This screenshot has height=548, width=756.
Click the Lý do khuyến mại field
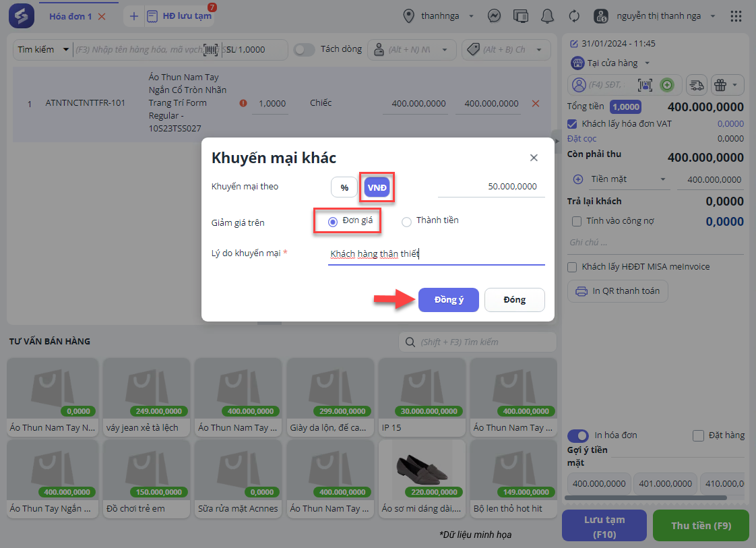[x=437, y=253]
